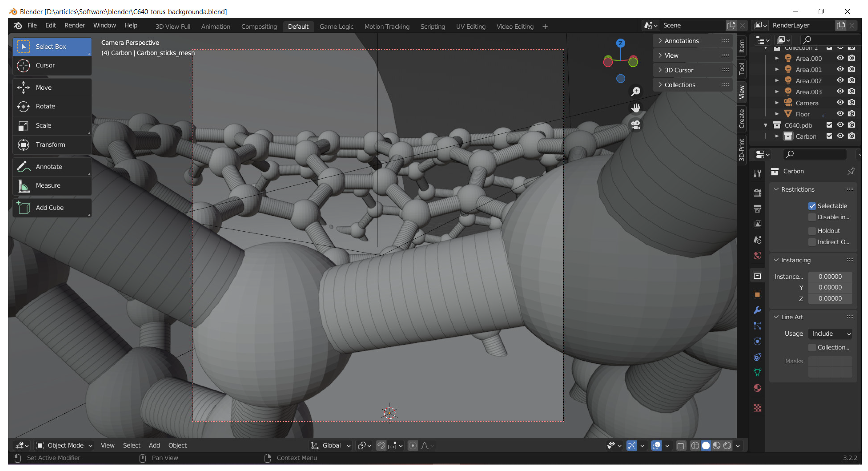
Task: Switch to the UV Editing workspace tab
Action: [470, 26]
